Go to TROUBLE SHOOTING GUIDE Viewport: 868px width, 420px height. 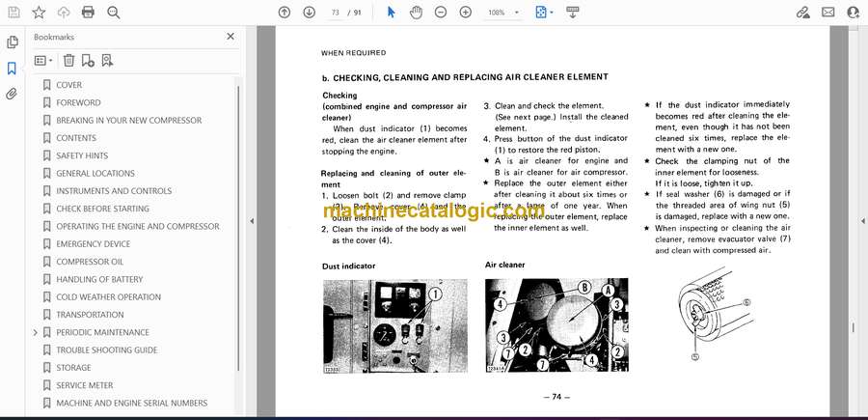107,350
